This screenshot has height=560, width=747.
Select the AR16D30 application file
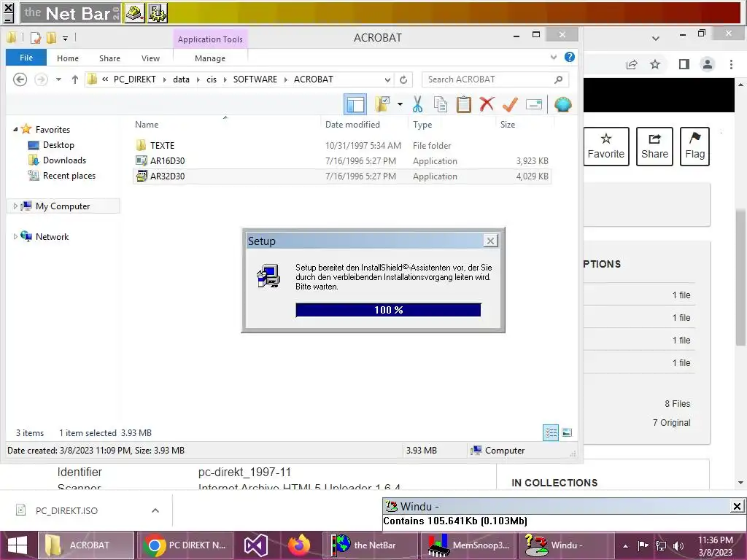[167, 161]
